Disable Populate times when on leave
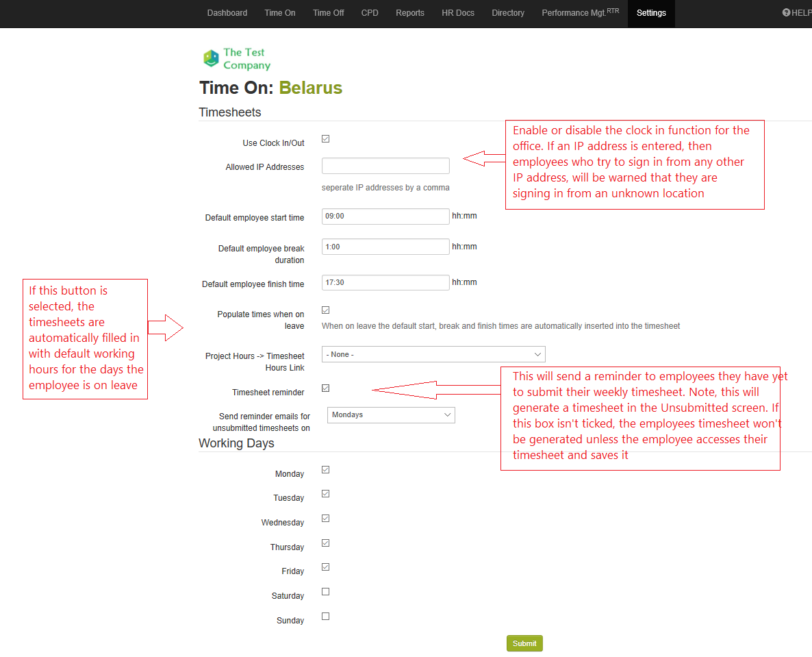 click(x=326, y=310)
